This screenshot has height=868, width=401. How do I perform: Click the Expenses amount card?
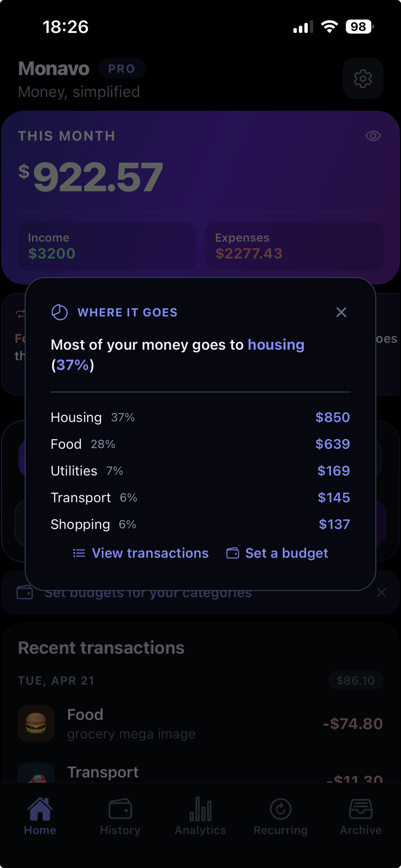tap(294, 246)
